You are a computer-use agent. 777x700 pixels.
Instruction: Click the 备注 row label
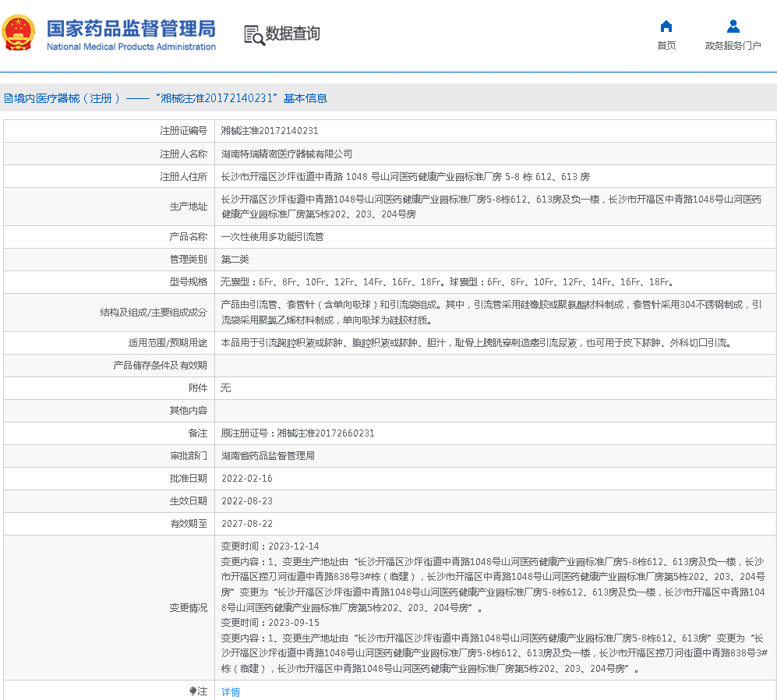click(x=198, y=433)
